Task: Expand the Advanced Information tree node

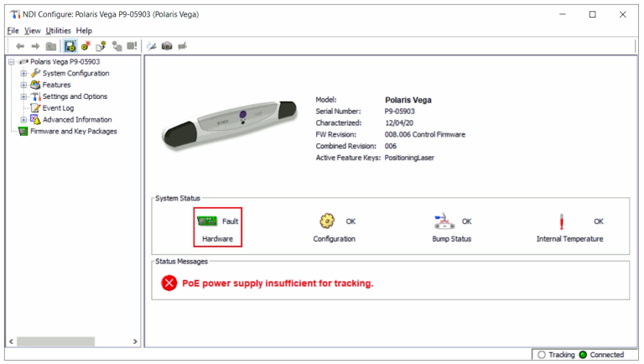Action: tap(23, 120)
